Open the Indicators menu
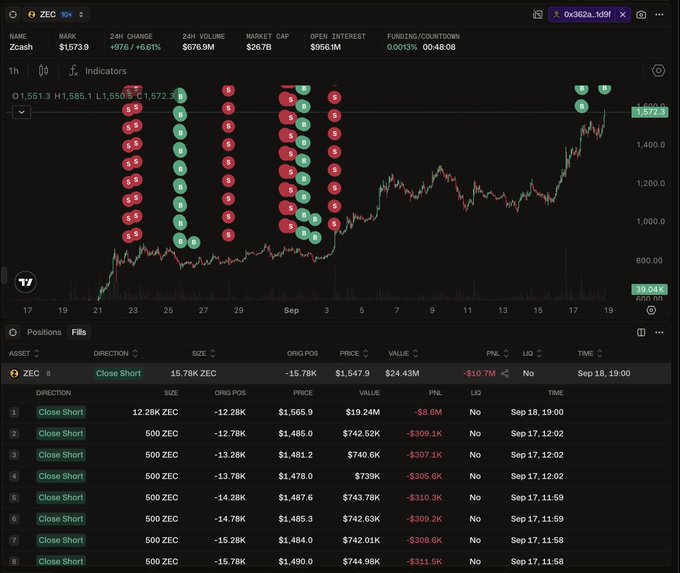Image resolution: width=680 pixels, height=573 pixels. pyautogui.click(x=98, y=71)
